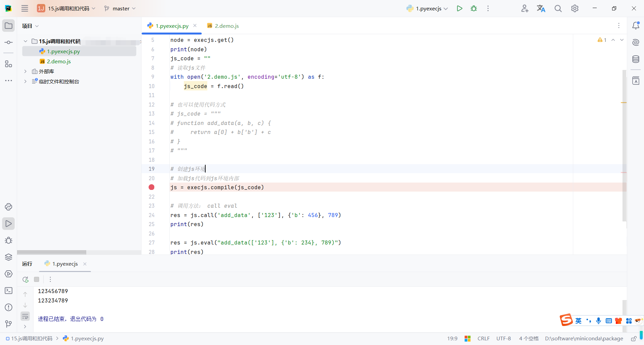The image size is (644, 345).
Task: Open the AI Assistant spiral icon
Action: [x=636, y=43]
